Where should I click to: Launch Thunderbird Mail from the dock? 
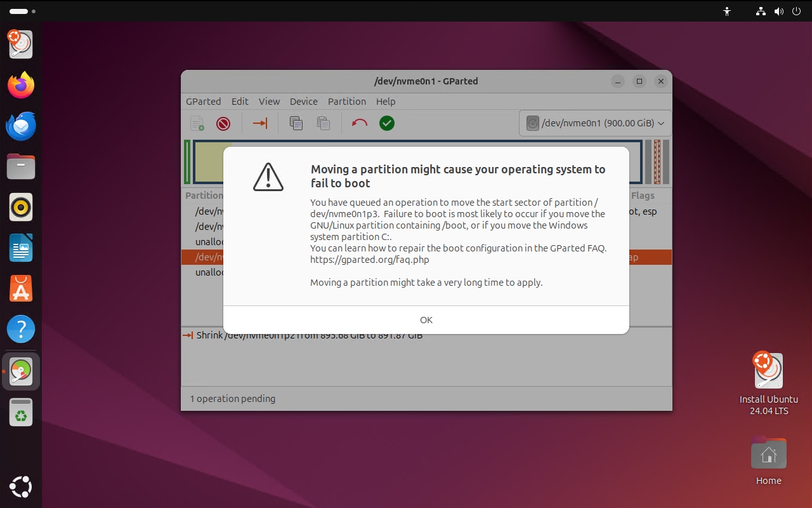(x=21, y=126)
